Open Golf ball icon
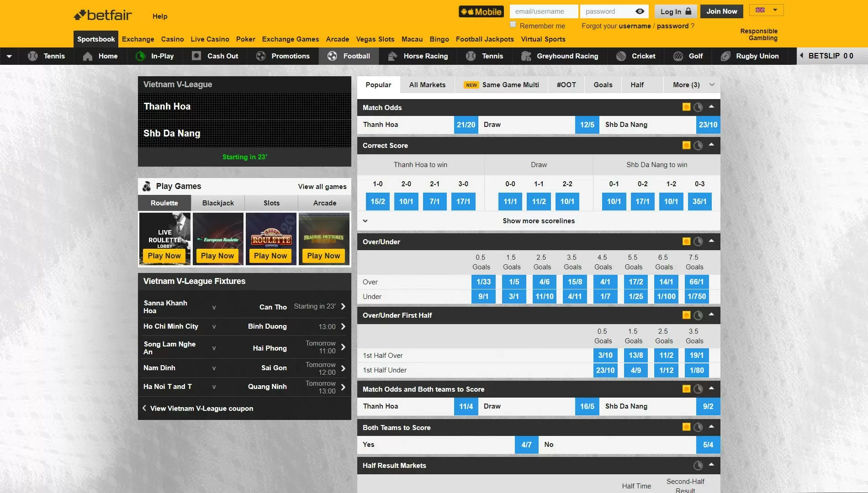 pos(678,56)
